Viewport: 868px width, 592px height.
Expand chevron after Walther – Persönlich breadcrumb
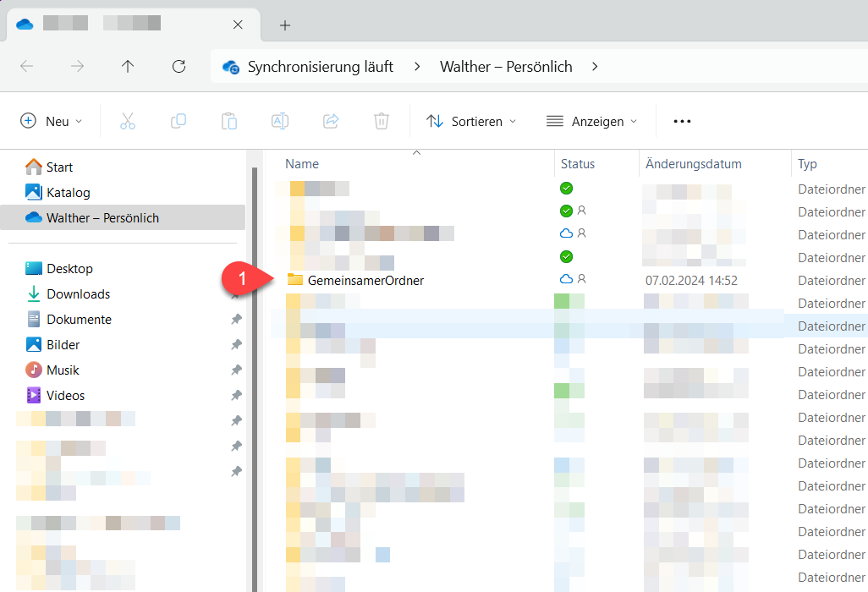(596, 66)
